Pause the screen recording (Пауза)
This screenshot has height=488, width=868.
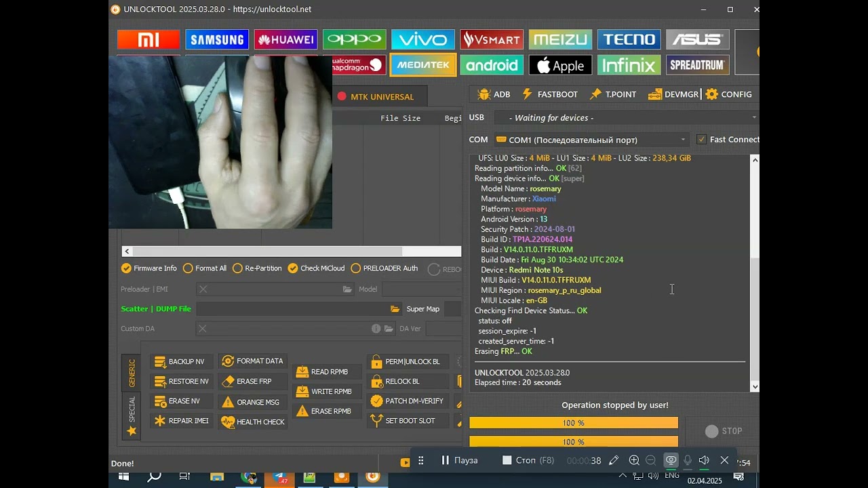[x=459, y=460]
